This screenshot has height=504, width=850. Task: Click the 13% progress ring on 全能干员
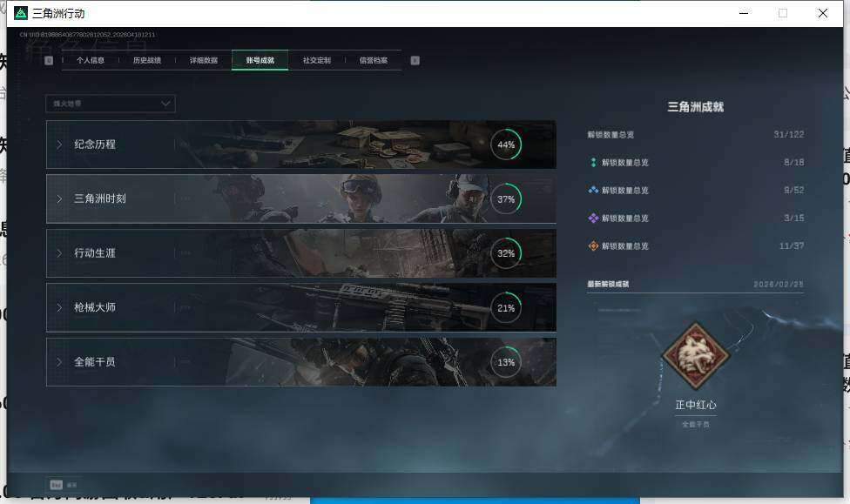pos(506,362)
